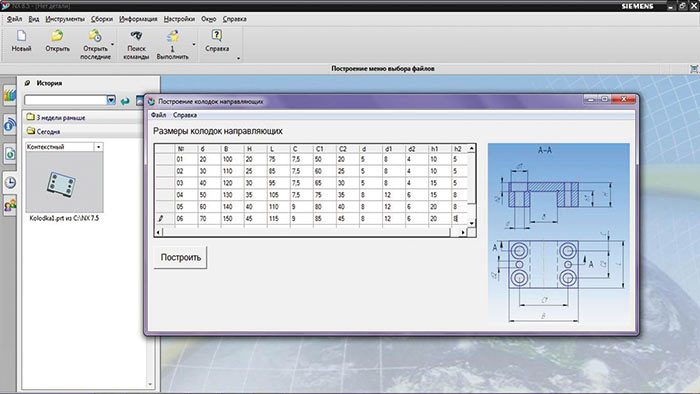Click the NX logo in main title bar
This screenshot has width=700, height=394.
pyautogui.click(x=5, y=5)
